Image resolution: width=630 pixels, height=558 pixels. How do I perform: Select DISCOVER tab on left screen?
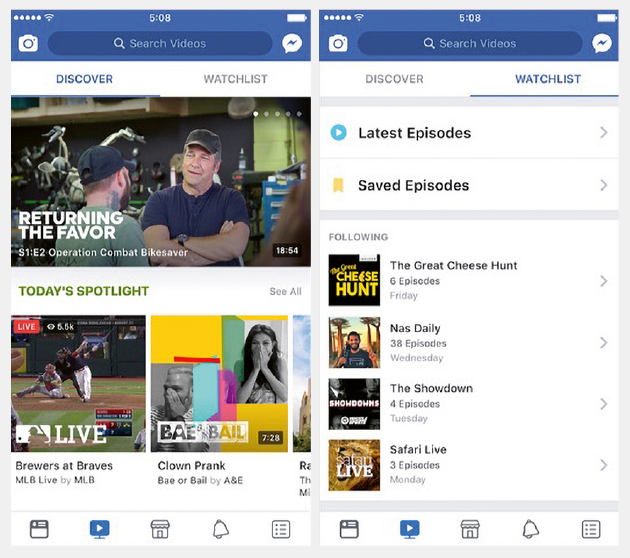coord(85,79)
